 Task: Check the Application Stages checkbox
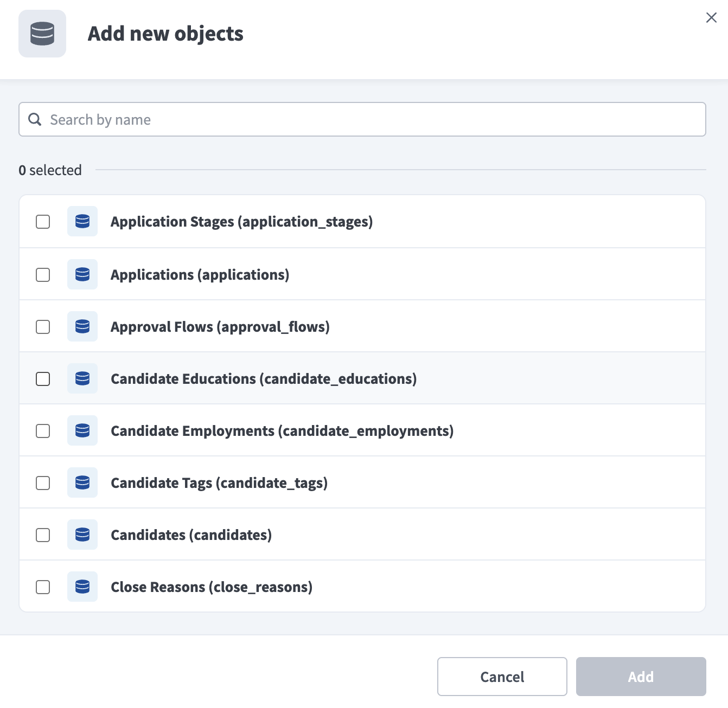point(43,222)
